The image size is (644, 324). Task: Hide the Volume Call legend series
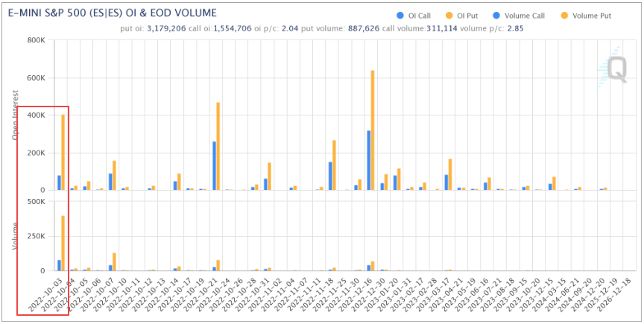(519, 16)
